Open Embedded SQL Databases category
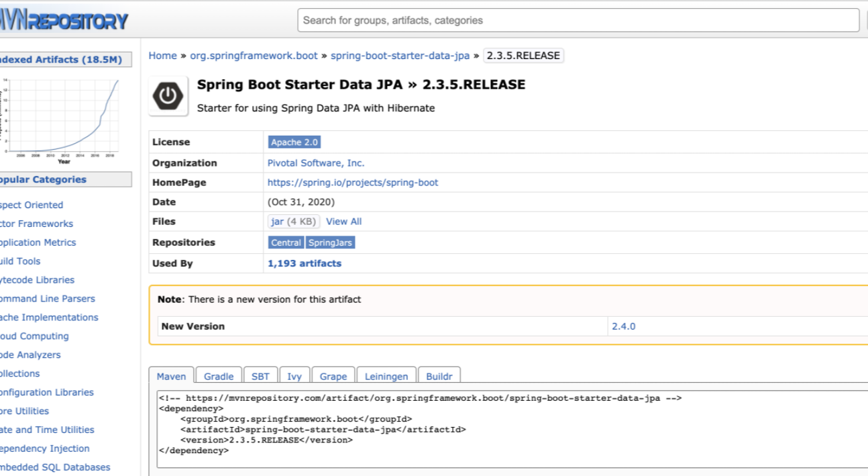868x476 pixels. (55, 468)
